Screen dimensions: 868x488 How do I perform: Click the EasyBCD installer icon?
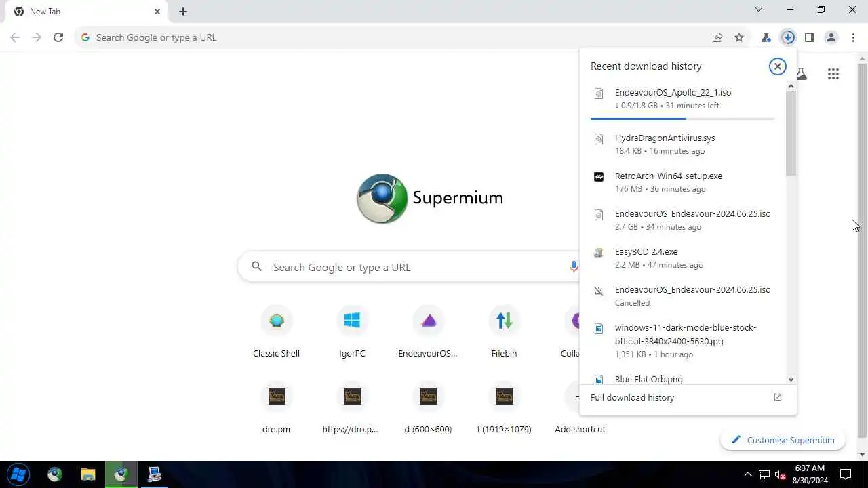click(x=598, y=253)
